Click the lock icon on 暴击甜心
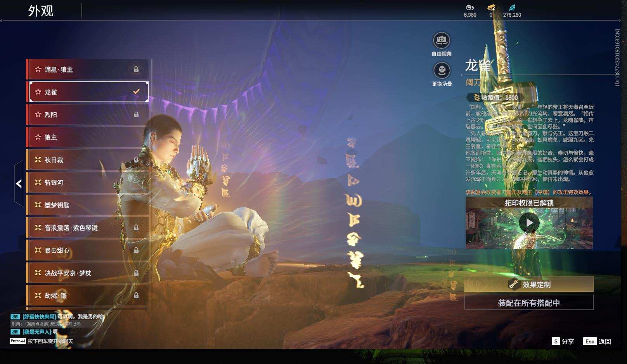 [x=136, y=250]
